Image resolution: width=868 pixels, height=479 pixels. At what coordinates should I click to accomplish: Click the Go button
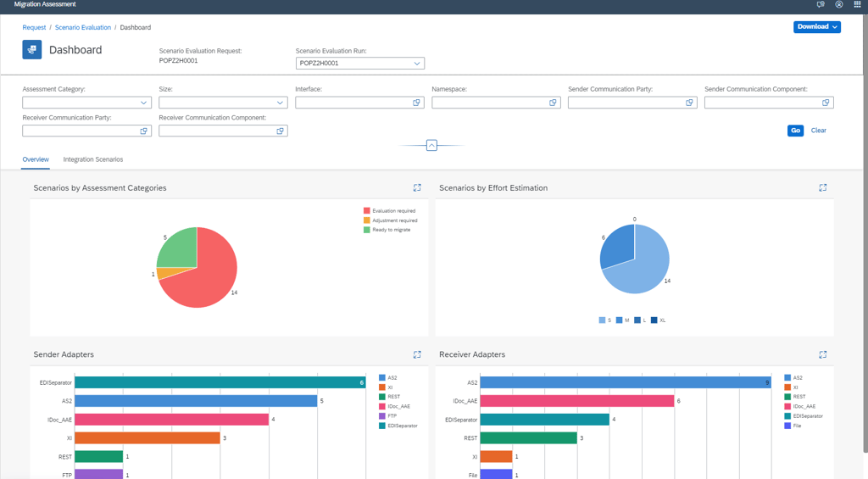795,131
